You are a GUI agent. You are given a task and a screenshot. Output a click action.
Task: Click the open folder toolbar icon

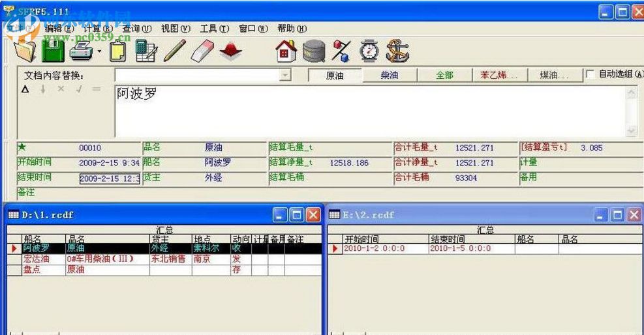(25, 51)
